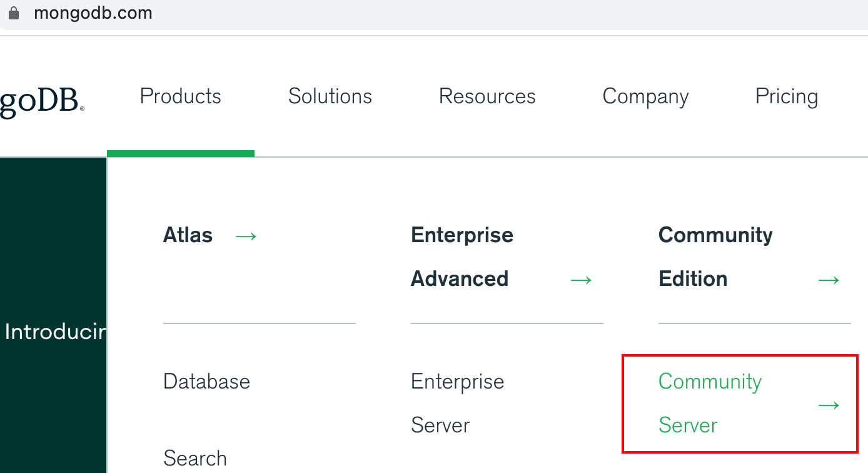Click the Introducing banner text
868x473 pixels.
pos(55,332)
